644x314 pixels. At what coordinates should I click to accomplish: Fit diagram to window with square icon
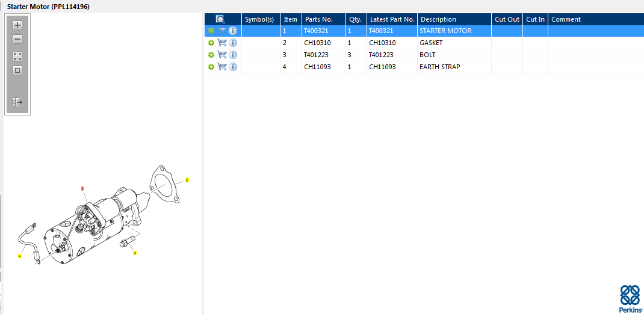(x=17, y=70)
